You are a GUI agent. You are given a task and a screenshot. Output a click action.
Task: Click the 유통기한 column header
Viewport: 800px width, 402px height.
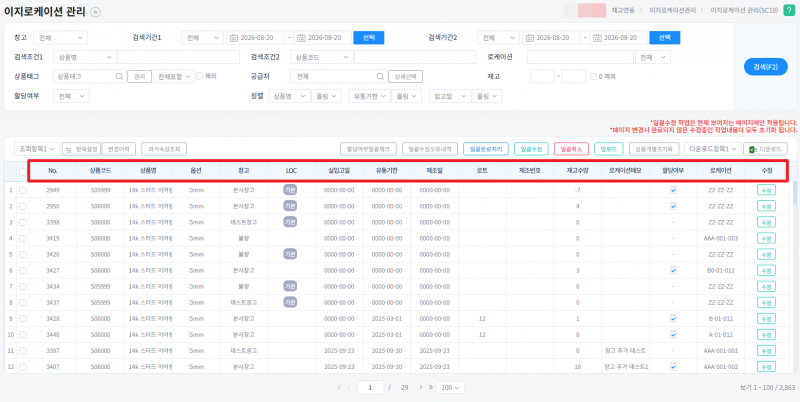(386, 171)
